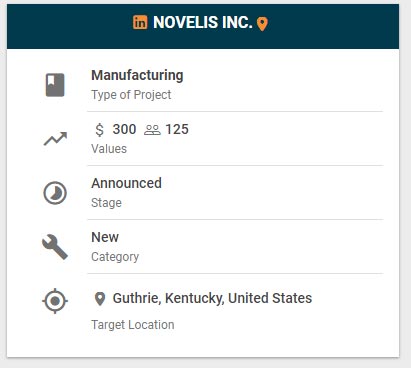Viewport: 411px width, 368px height.
Task: Click the Values label
Action: [109, 149]
